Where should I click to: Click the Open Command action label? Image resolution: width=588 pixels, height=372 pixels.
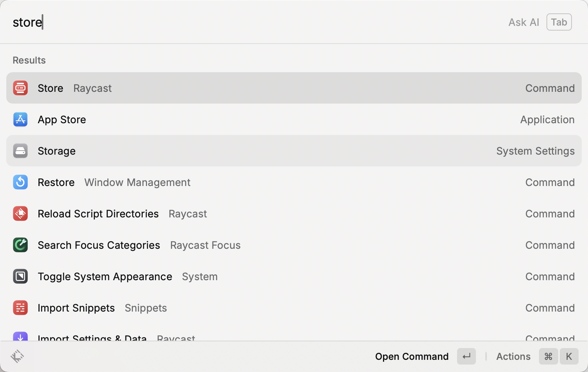412,356
